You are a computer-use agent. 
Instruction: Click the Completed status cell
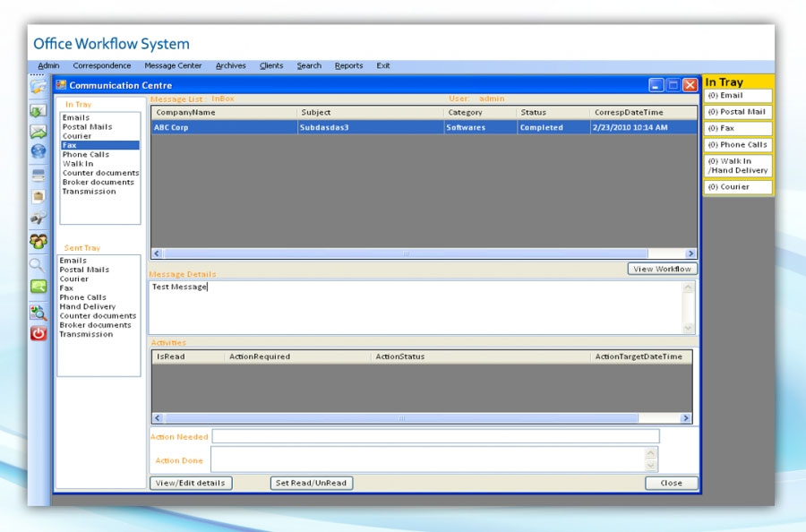553,127
